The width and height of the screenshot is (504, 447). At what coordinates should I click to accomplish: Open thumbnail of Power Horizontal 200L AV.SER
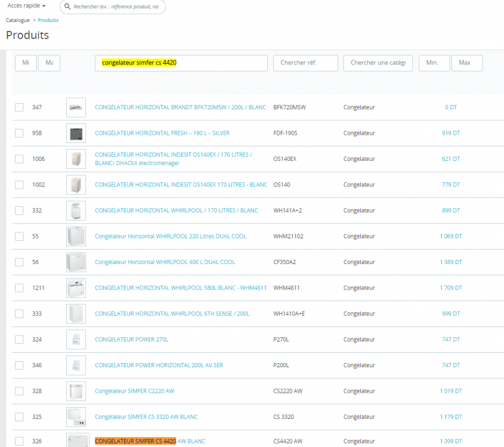pyautogui.click(x=76, y=365)
